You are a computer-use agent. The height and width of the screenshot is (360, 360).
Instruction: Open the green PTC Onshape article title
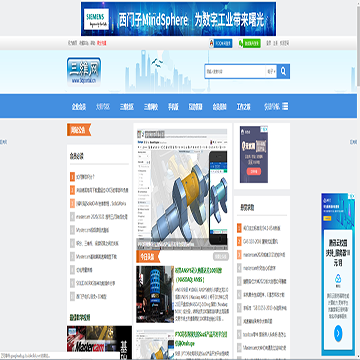tap(201, 339)
